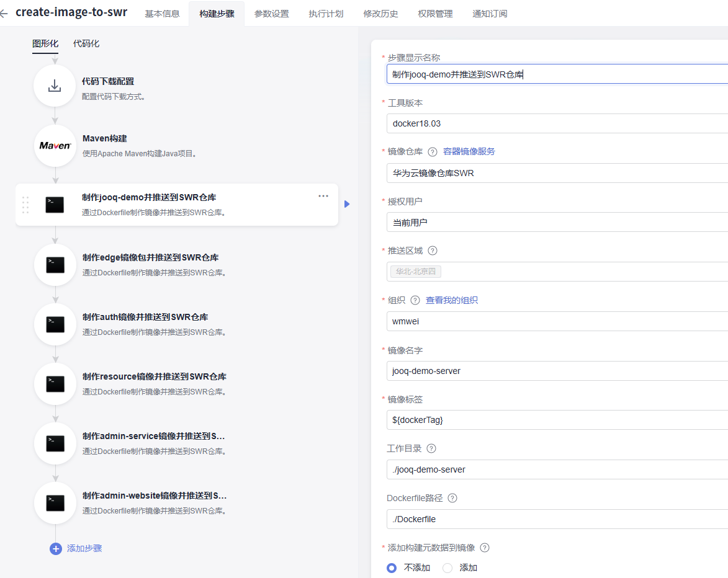Viewport: 728px width, 578px height.
Task: Open the 容器镜像服务 link
Action: tap(469, 152)
